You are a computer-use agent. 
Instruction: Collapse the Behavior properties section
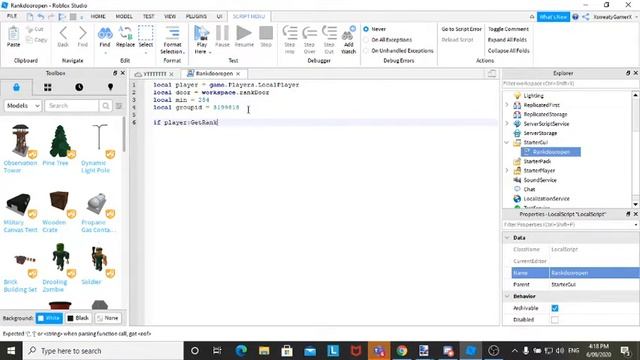click(507, 296)
